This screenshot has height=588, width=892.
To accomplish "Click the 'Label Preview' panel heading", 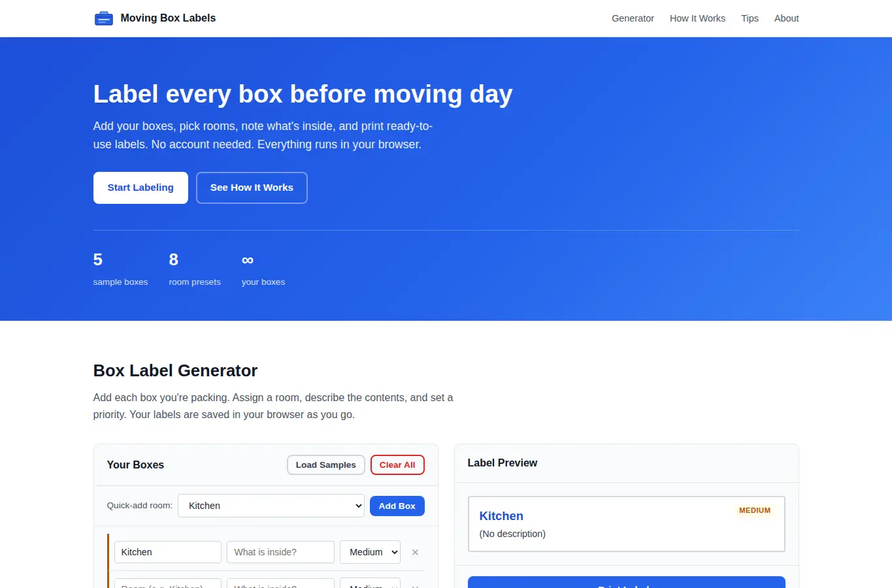I will [x=503, y=463].
